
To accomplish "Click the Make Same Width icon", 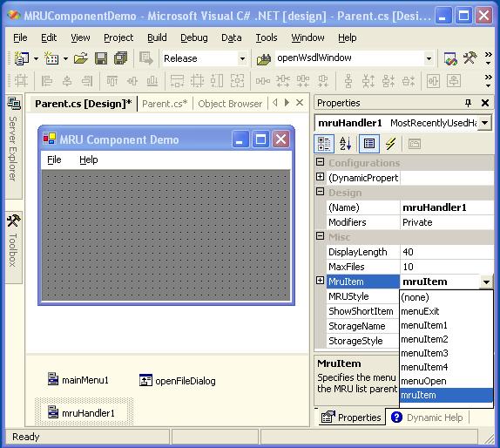I will [177, 81].
